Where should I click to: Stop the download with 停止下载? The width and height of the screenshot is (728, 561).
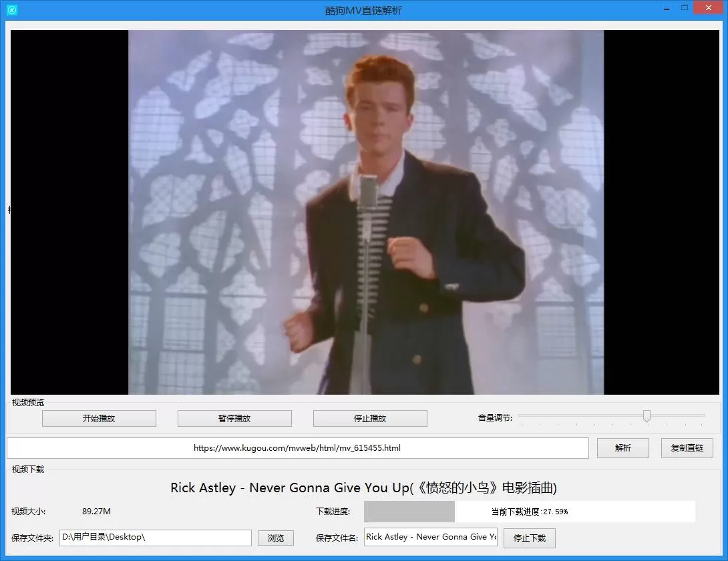529,538
